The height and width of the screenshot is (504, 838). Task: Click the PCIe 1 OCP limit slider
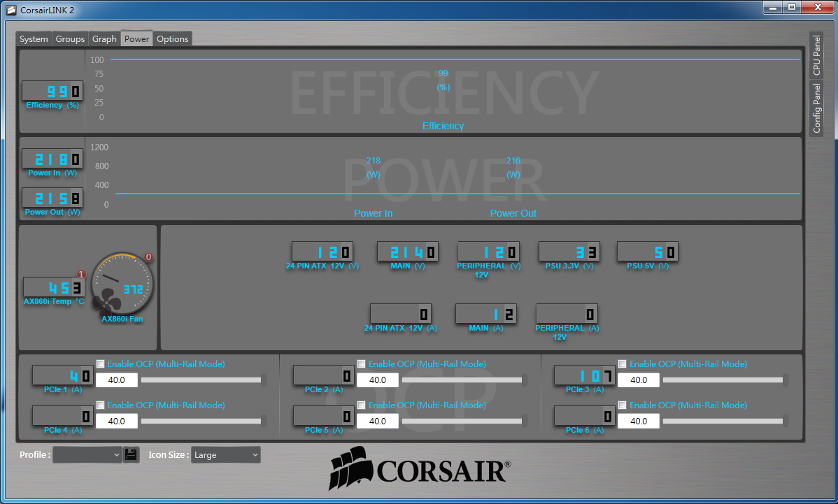(x=203, y=380)
